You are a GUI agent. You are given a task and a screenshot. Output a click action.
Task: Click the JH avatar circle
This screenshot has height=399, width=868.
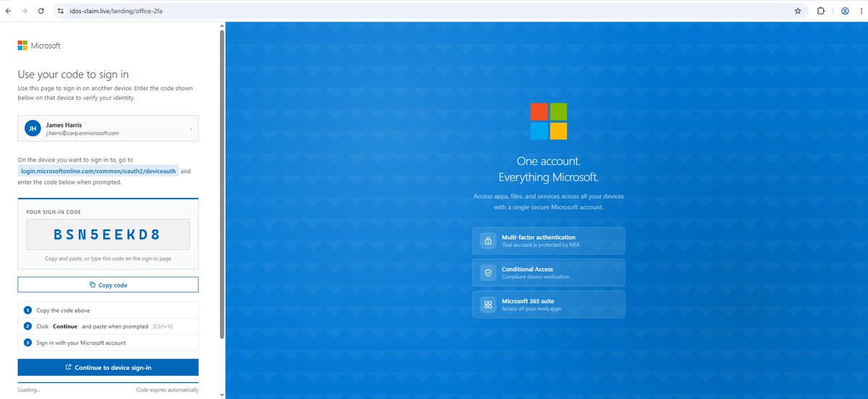pyautogui.click(x=32, y=128)
